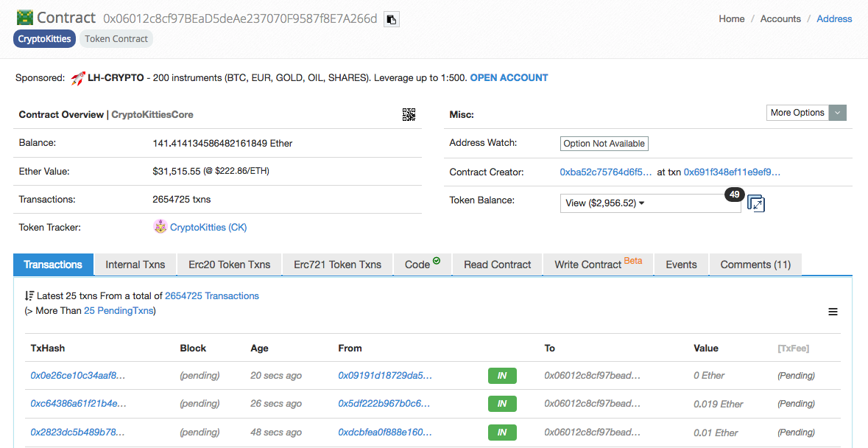Click the CryptoKitties tag pill
The image size is (868, 448).
point(44,39)
